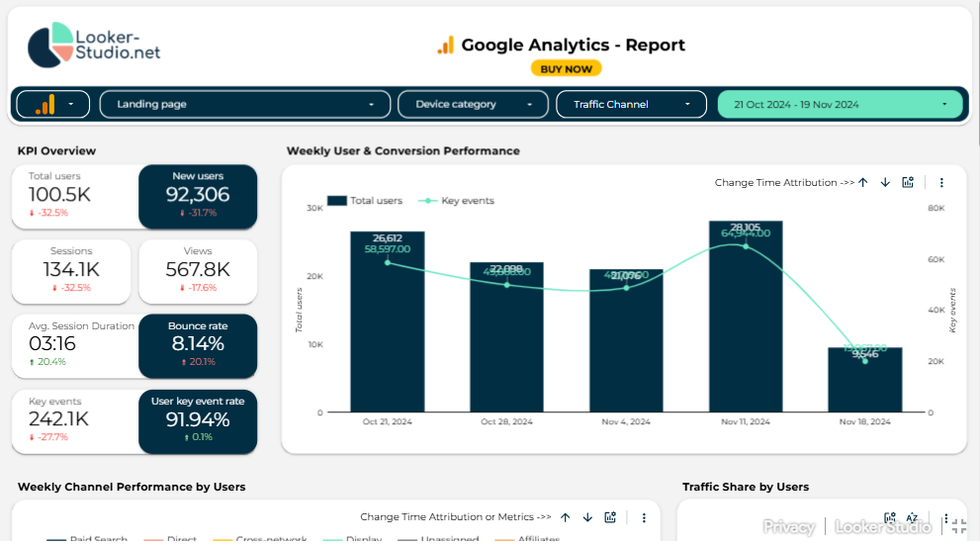The width and height of the screenshot is (980, 545).
Task: Open more options menu on Weekly User & Conversion chart
Action: click(x=941, y=183)
